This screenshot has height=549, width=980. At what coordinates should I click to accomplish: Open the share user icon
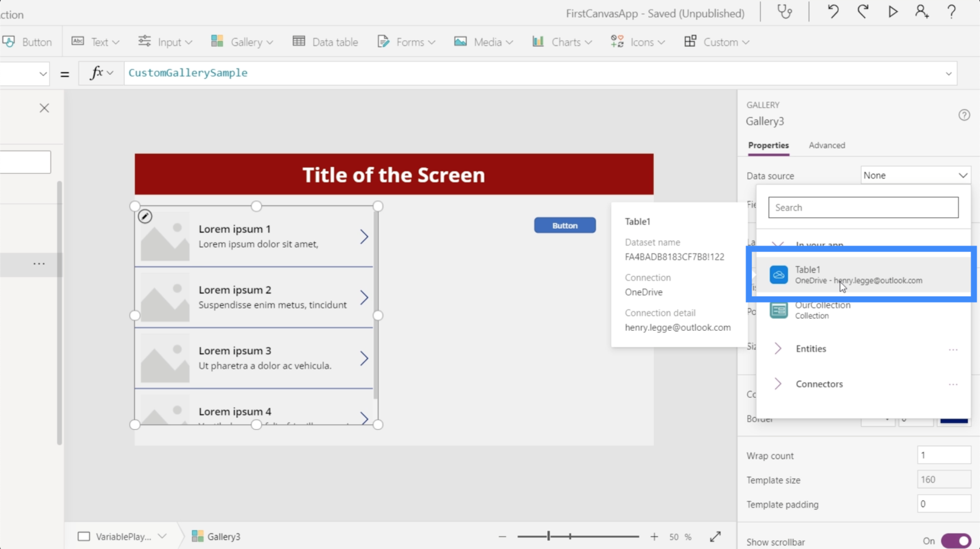tap(922, 12)
